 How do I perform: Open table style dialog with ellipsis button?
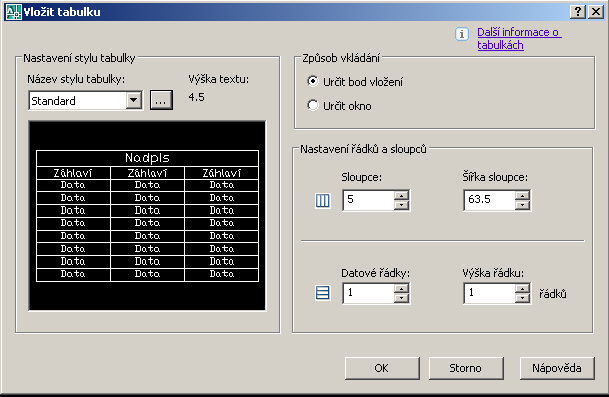click(x=161, y=101)
